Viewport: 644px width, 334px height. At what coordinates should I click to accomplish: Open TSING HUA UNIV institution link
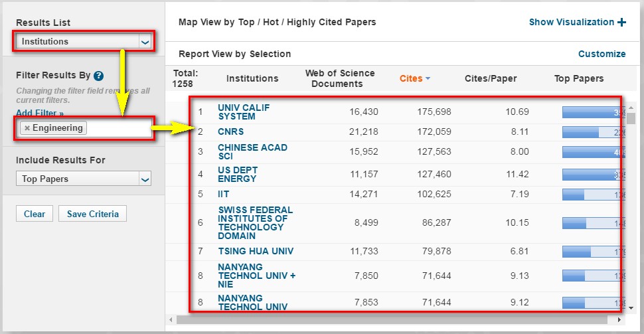(256, 251)
